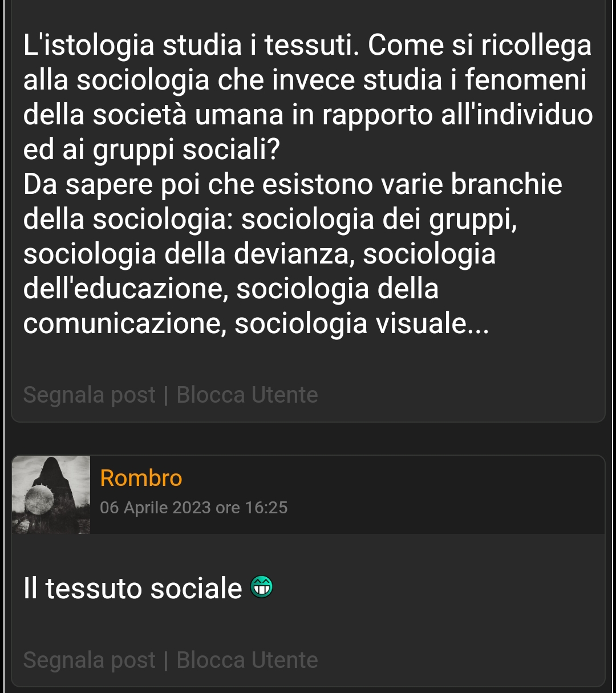
Task: Click the word 'dell'educazione' in the post
Action: point(126,289)
